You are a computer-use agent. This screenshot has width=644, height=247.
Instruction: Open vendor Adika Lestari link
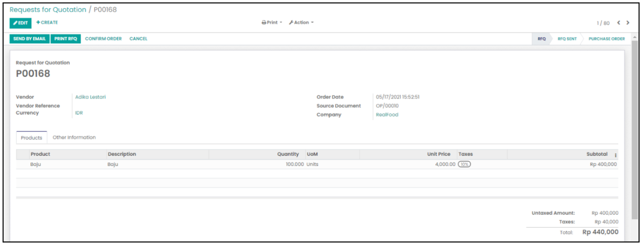tap(90, 97)
